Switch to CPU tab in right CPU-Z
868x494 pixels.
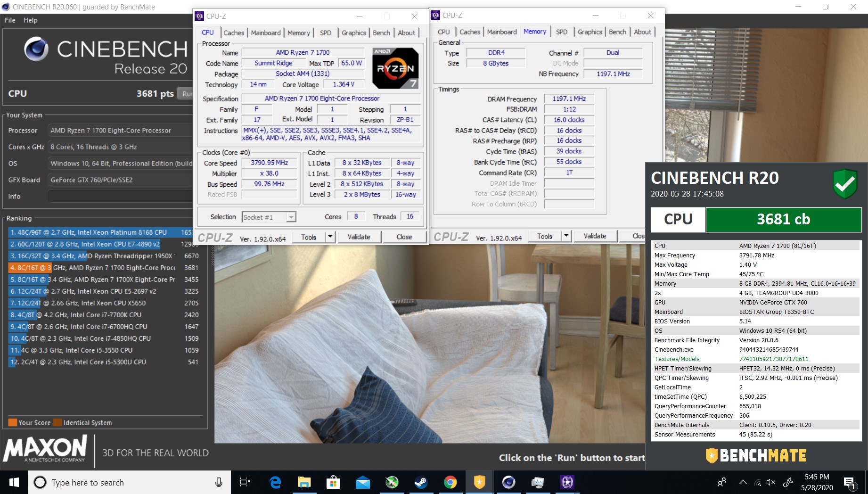click(444, 32)
